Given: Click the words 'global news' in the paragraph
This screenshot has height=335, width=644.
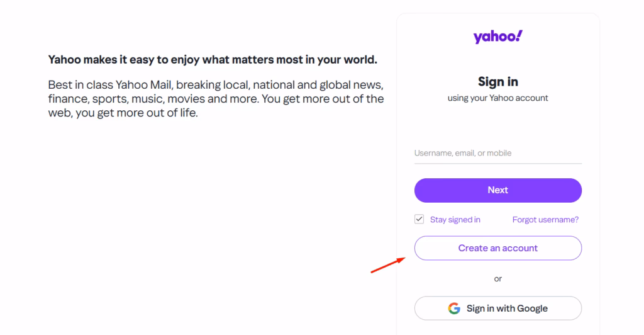Looking at the screenshot, I should (x=353, y=84).
